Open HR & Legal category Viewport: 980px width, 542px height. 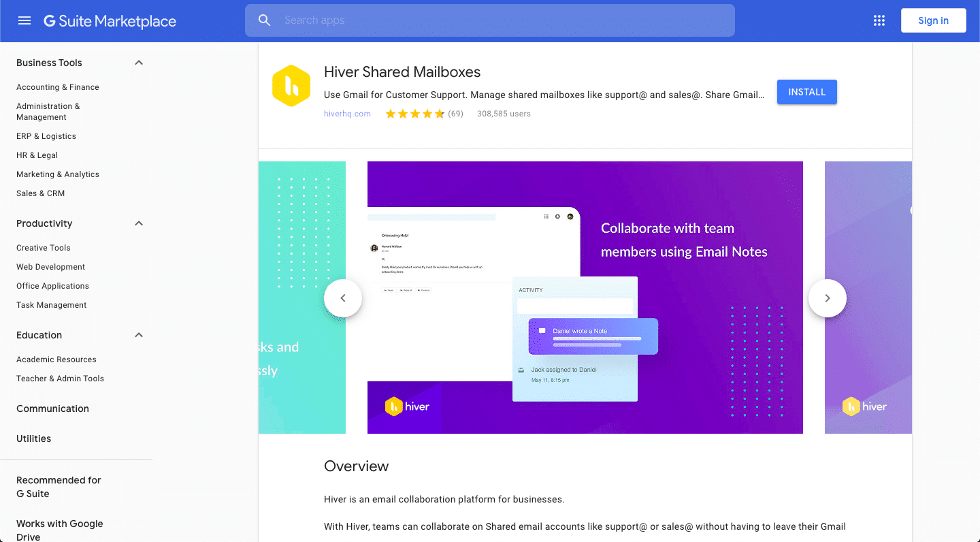point(37,155)
